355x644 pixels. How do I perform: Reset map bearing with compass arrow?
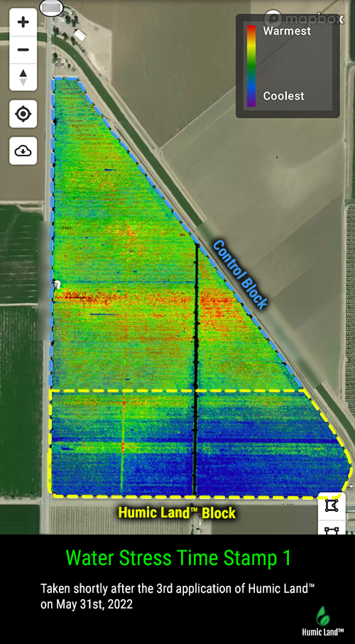pos(23,77)
